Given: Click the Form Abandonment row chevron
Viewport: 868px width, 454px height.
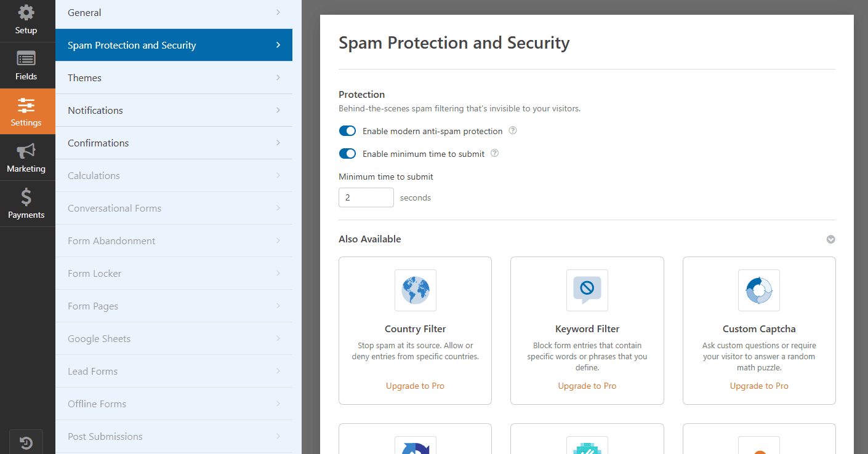Looking at the screenshot, I should point(278,241).
